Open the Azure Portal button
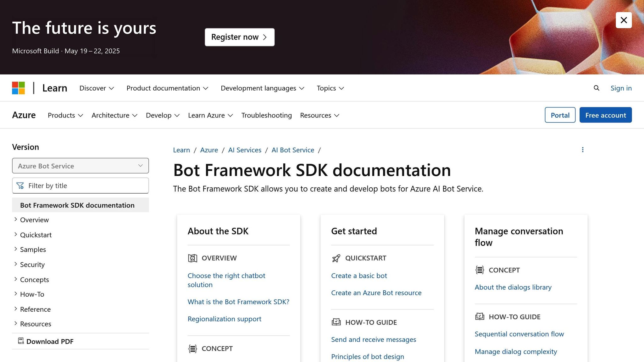 point(560,115)
